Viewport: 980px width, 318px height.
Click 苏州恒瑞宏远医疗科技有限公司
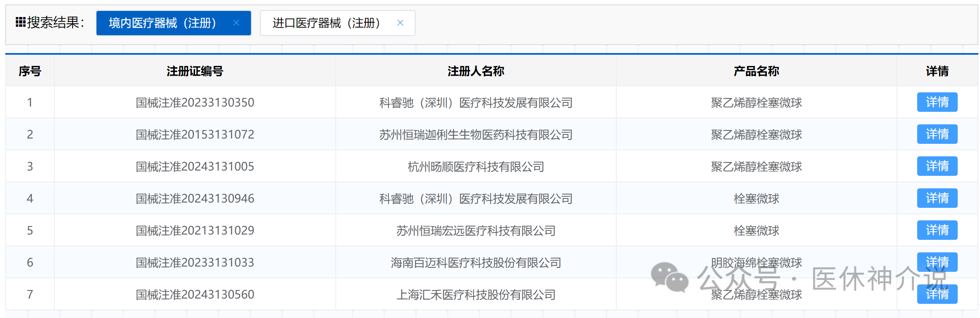[x=476, y=230]
